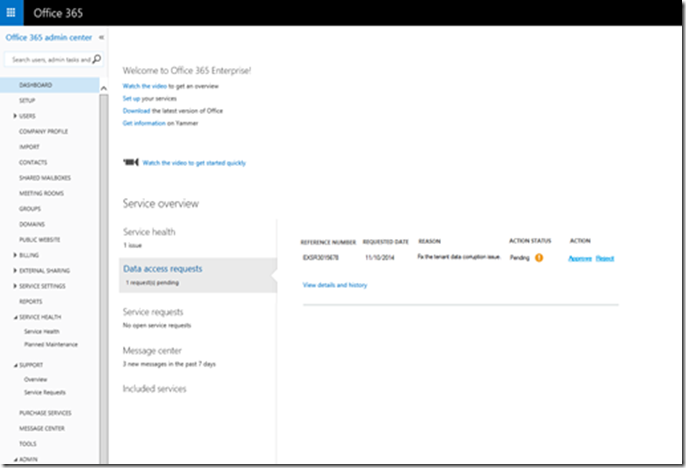Click the 11/10/2014 requested date cell

pyautogui.click(x=379, y=258)
